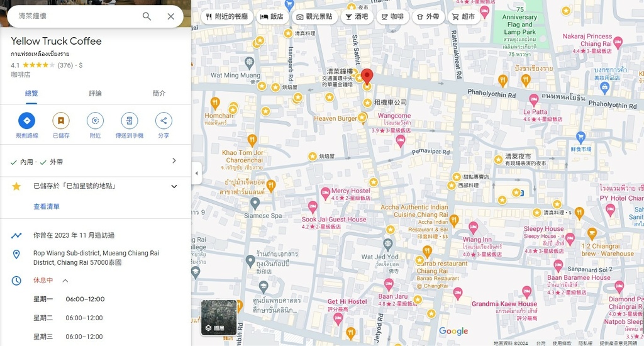Click the Wangcome hotel pin

point(400,142)
